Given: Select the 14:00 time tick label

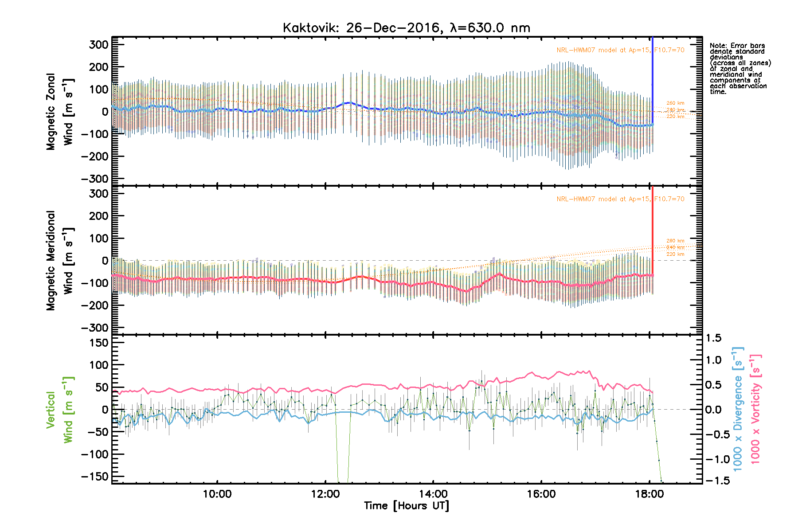Looking at the screenshot, I should 433,494.
